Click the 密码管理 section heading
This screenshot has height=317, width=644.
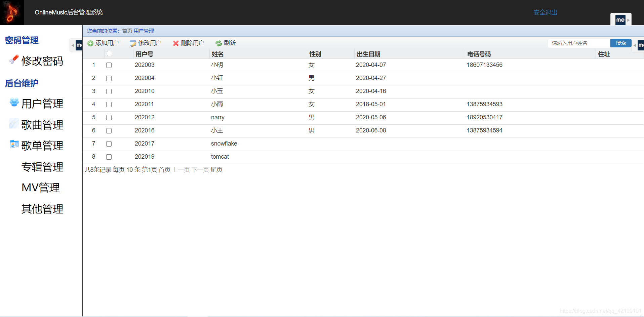(x=22, y=40)
